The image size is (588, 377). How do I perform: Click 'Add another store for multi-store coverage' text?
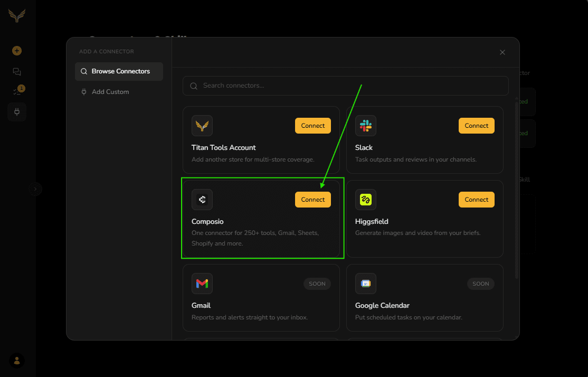(253, 159)
